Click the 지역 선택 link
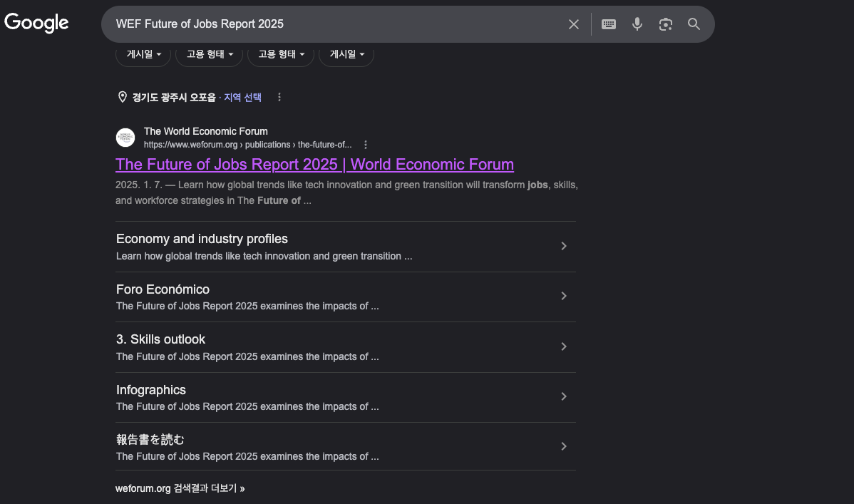Viewport: 854px width, 504px height. point(242,97)
